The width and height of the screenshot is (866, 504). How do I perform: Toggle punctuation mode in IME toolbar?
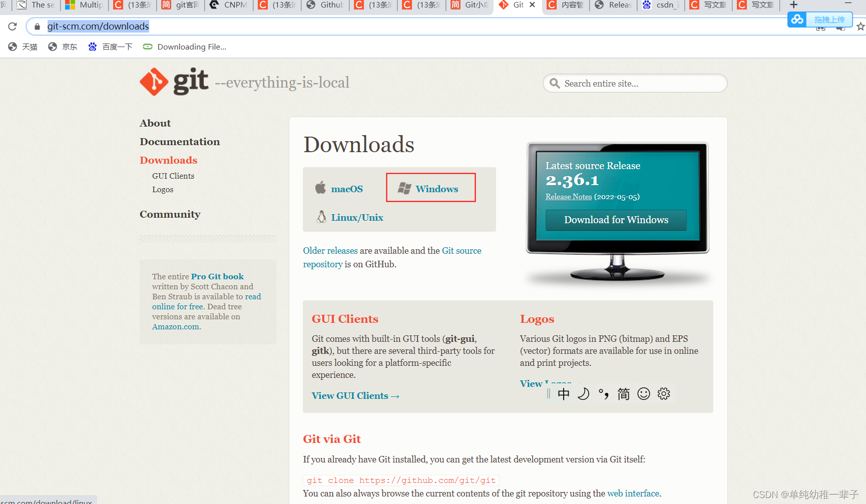(x=604, y=394)
